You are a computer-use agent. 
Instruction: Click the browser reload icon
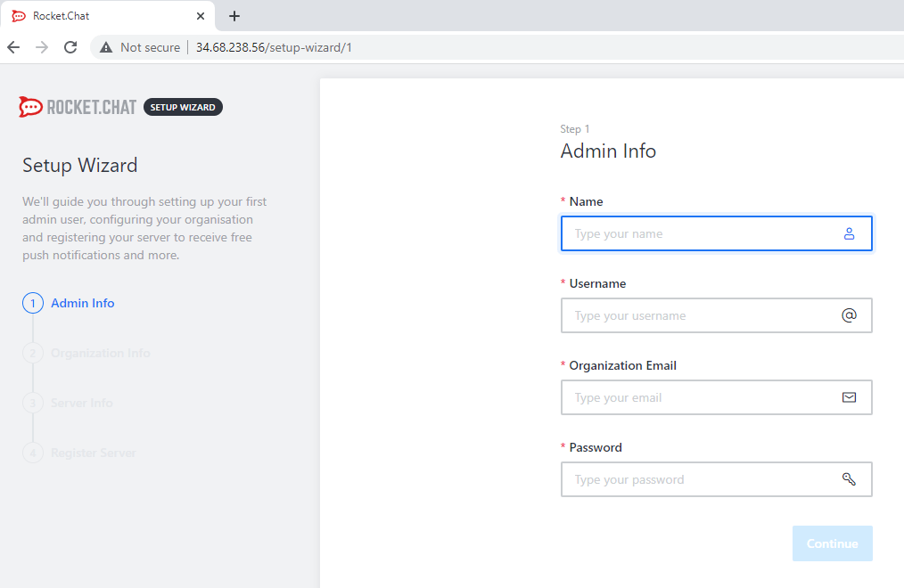70,47
